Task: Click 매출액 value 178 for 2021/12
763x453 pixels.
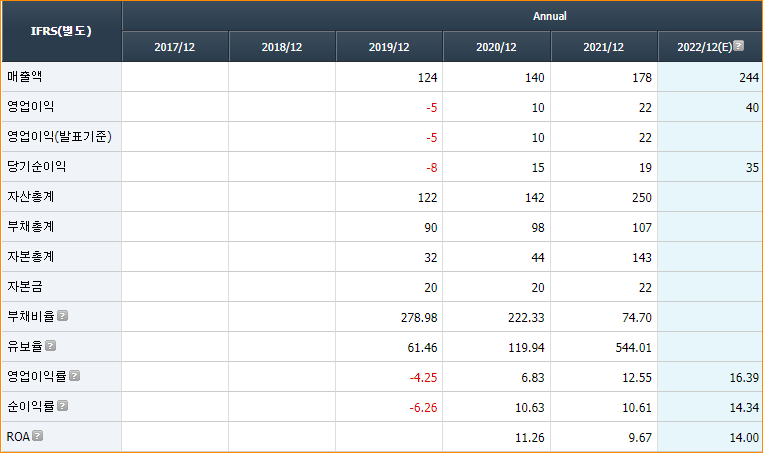Action: (642, 78)
